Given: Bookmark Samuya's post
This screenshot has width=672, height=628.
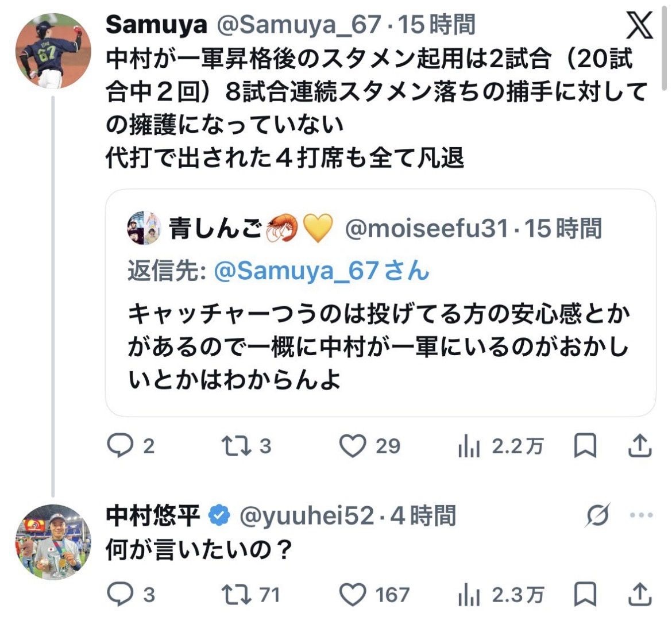Looking at the screenshot, I should [585, 446].
